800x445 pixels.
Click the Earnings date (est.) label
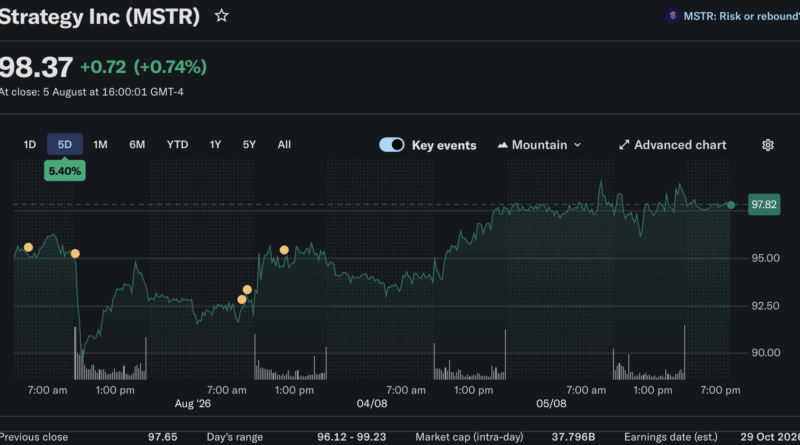[x=670, y=437]
